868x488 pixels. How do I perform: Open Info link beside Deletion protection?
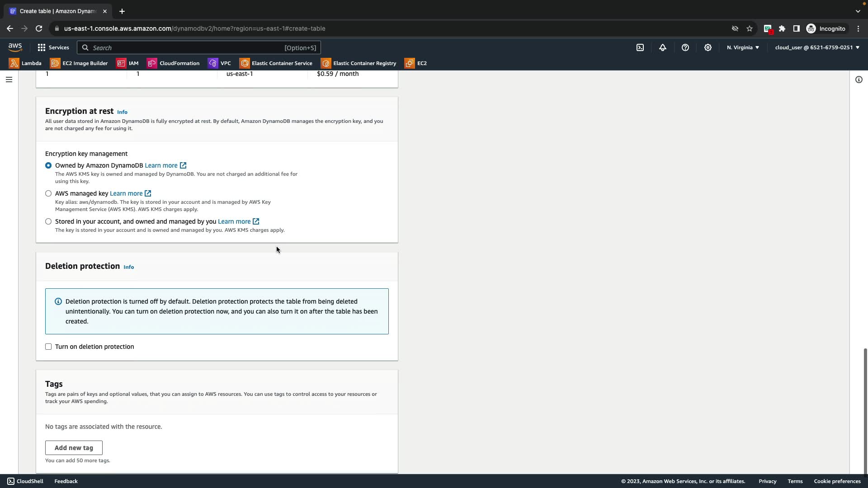[129, 267]
